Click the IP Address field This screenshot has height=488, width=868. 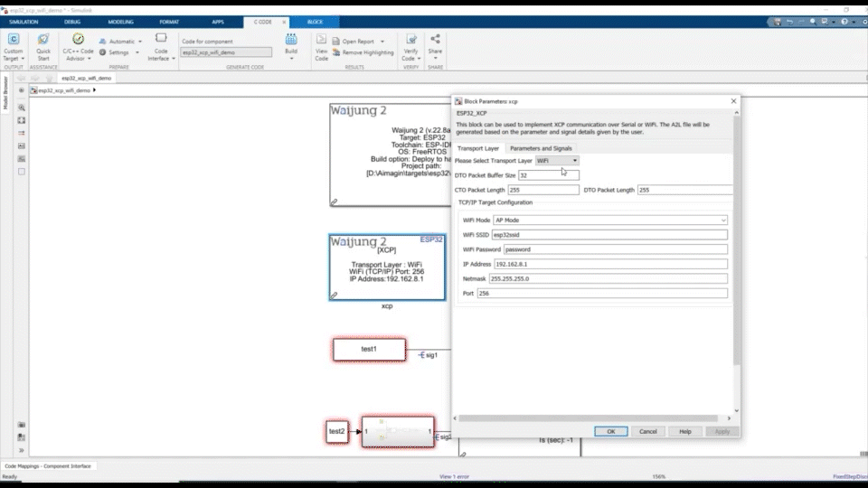pos(610,264)
